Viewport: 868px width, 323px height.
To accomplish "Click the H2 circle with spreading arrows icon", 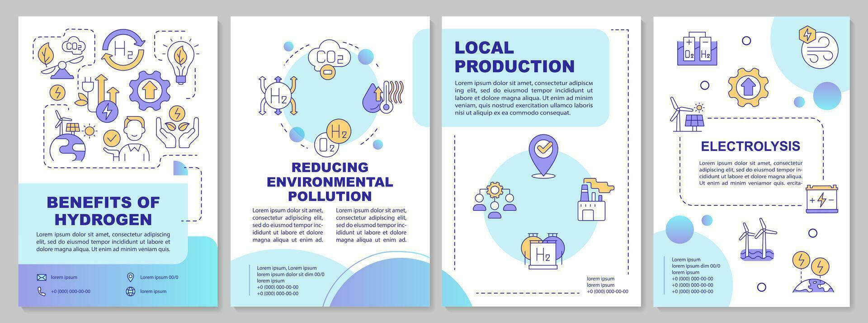I will click(278, 95).
